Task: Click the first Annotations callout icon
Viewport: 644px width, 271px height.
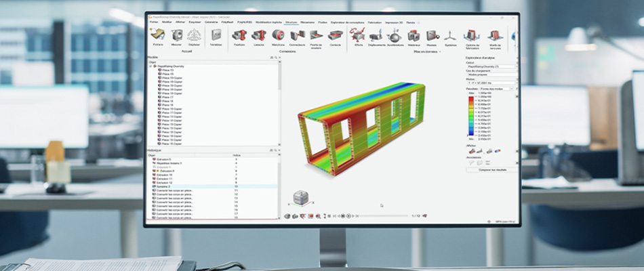Action: (x=472, y=163)
